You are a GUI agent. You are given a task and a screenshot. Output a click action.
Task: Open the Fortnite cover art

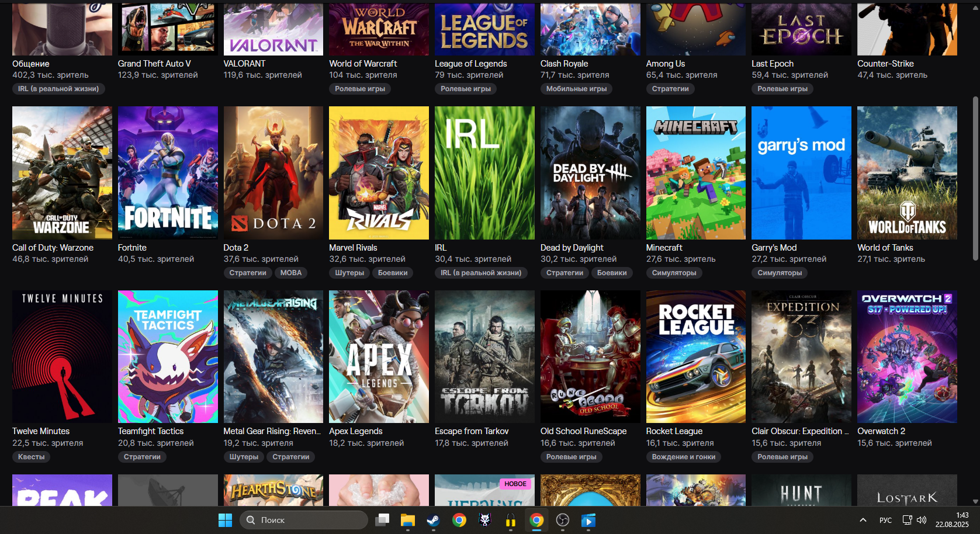(168, 173)
